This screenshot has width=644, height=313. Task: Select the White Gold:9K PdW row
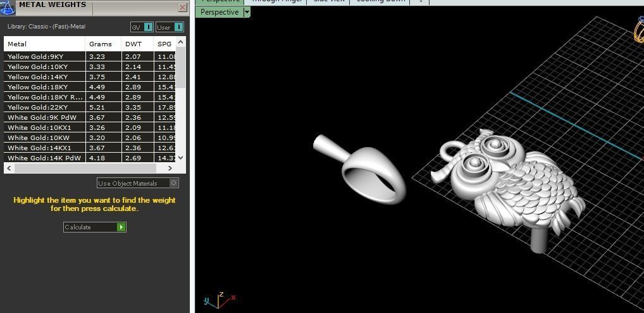tap(90, 117)
